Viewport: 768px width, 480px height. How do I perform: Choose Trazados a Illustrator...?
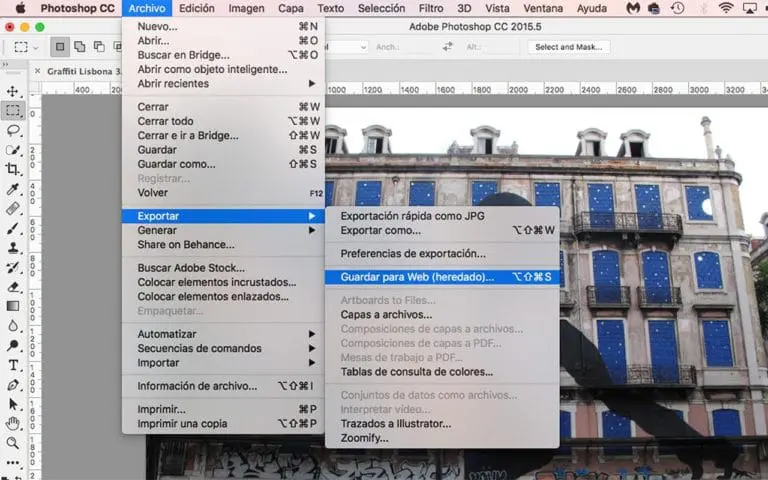442,424
